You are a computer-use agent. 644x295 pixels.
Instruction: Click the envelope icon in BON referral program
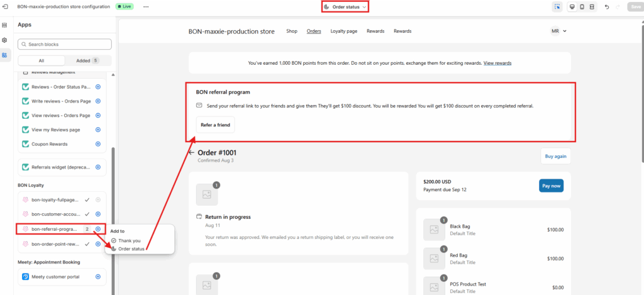pyautogui.click(x=199, y=106)
